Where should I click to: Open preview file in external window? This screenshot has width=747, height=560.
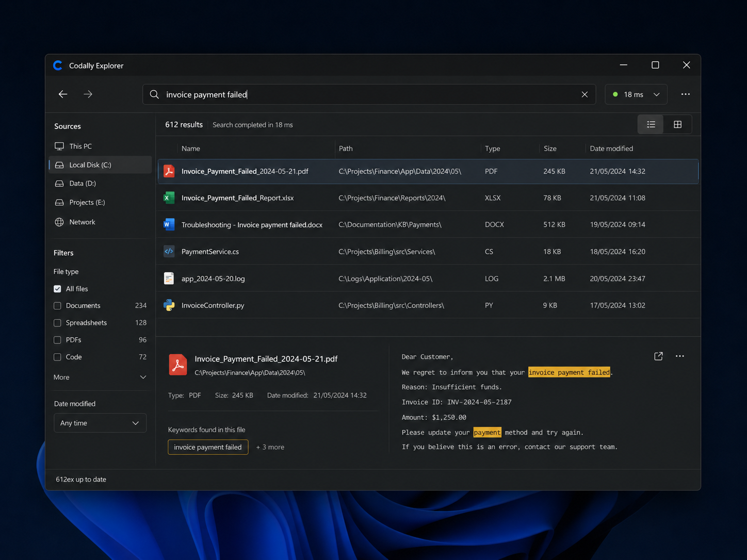[658, 356]
